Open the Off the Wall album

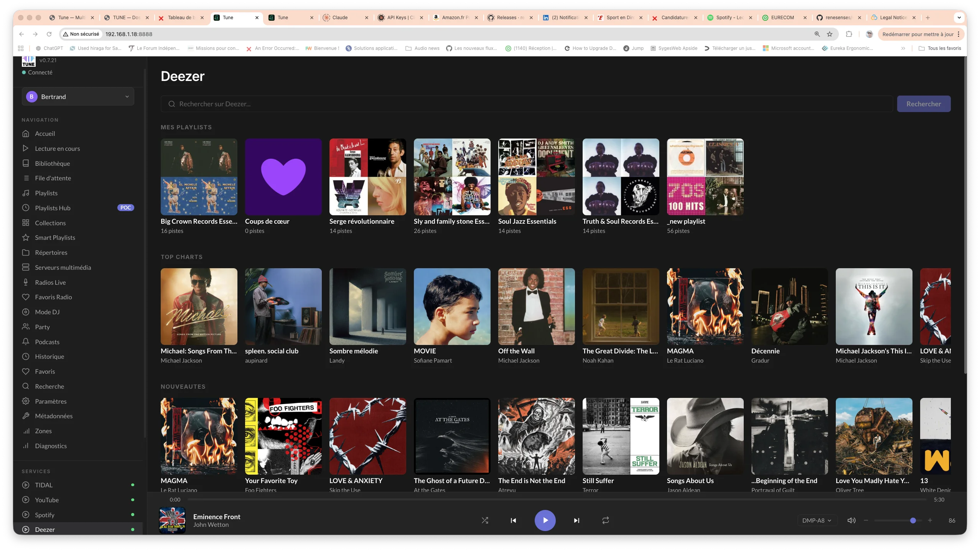click(x=536, y=316)
